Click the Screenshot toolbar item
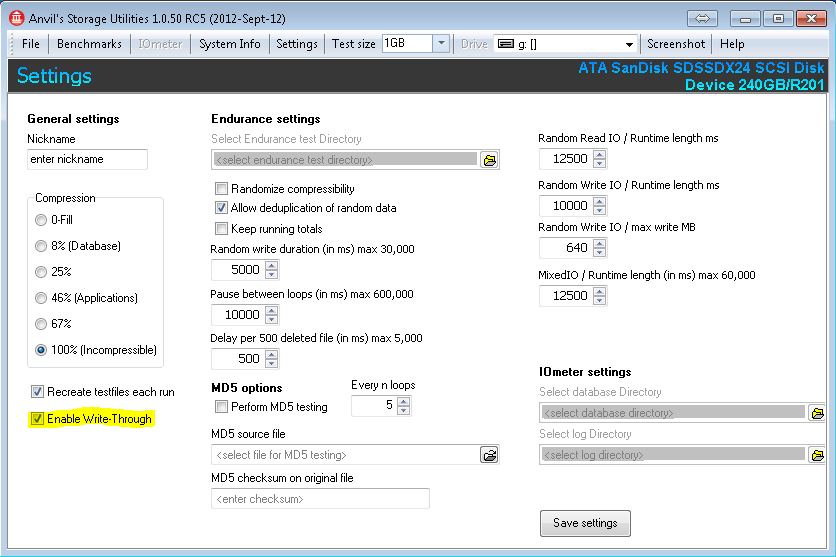Screen dimensions: 836x557 pos(676,44)
